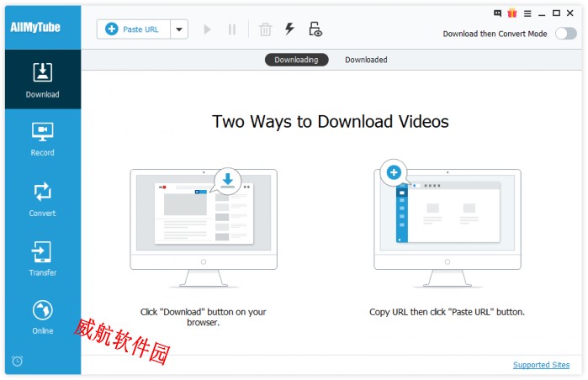Viewport: 588px width, 380px height.
Task: Open the Download section in sidebar
Action: click(42, 80)
